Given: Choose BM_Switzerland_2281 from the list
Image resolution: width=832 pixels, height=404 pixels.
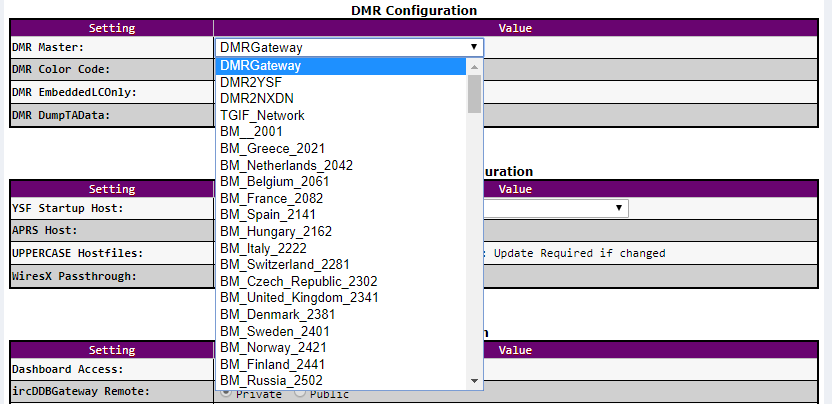Looking at the screenshot, I should pyautogui.click(x=342, y=264).
